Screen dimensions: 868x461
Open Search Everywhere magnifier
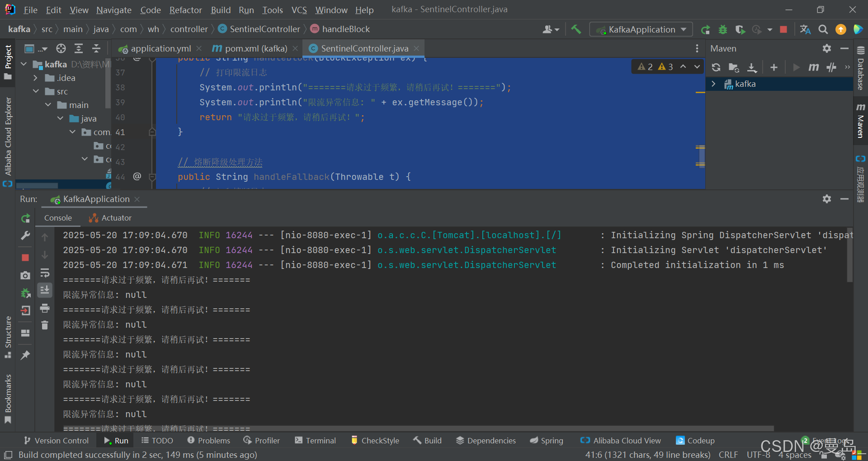point(823,29)
